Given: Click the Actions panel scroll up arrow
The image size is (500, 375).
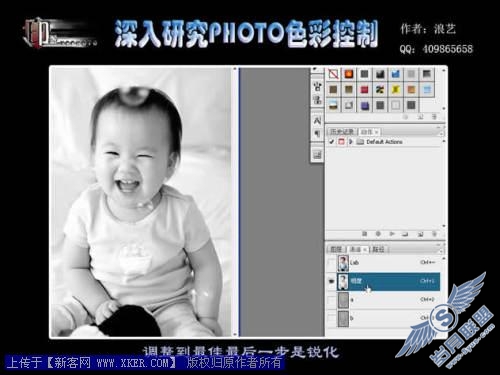Looking at the screenshot, I should pos(444,142).
